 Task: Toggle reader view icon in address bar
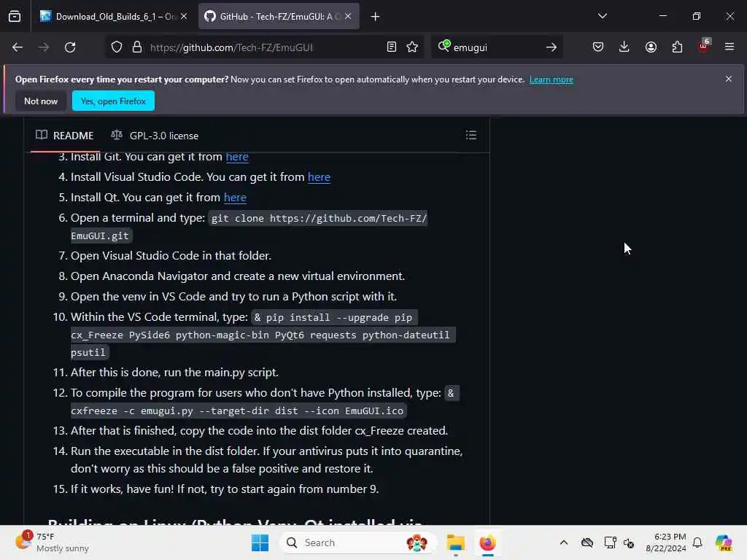392,47
